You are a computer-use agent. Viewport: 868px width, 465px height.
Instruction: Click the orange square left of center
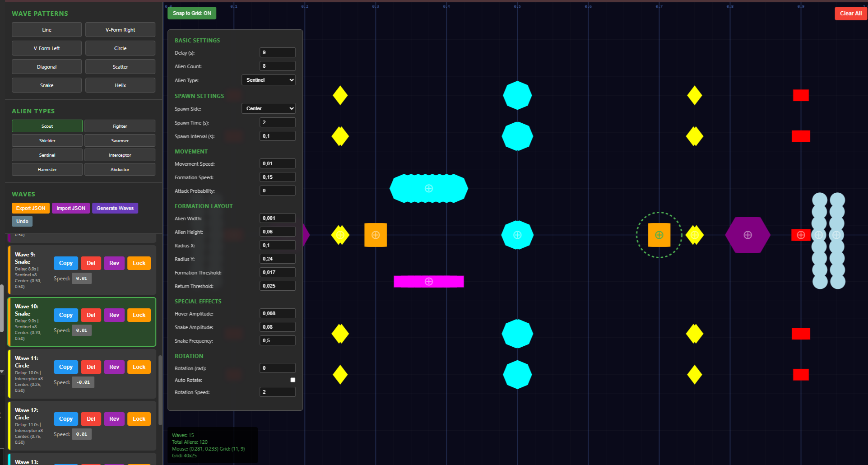click(375, 235)
